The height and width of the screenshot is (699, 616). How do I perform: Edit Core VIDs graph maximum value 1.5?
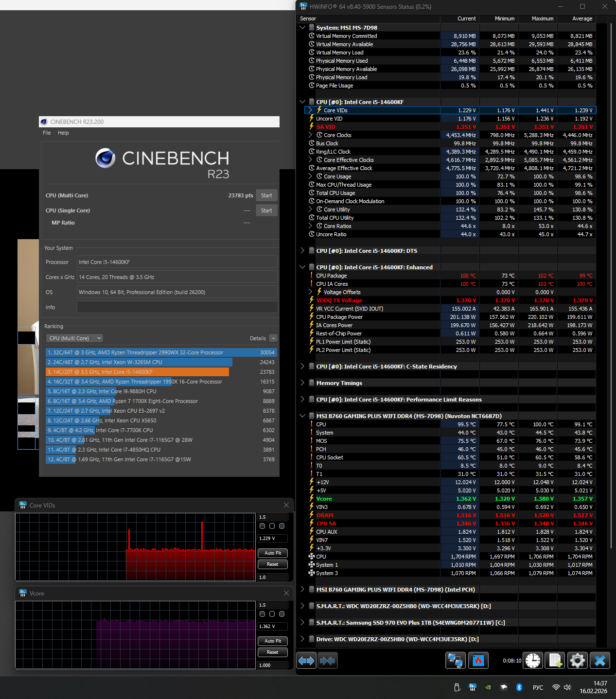coord(272,517)
